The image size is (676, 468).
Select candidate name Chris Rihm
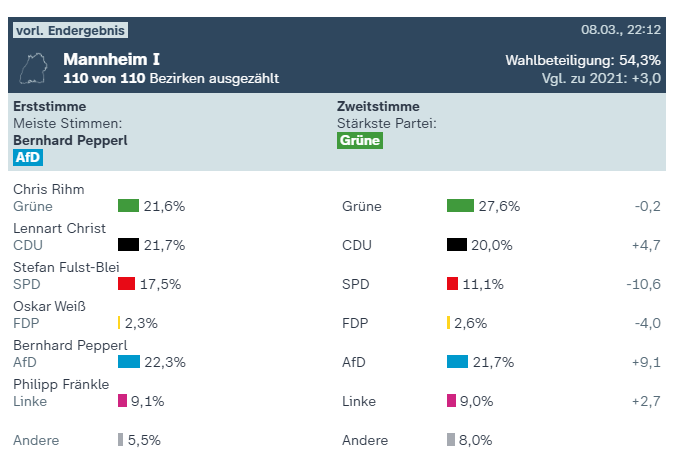pyautogui.click(x=48, y=189)
